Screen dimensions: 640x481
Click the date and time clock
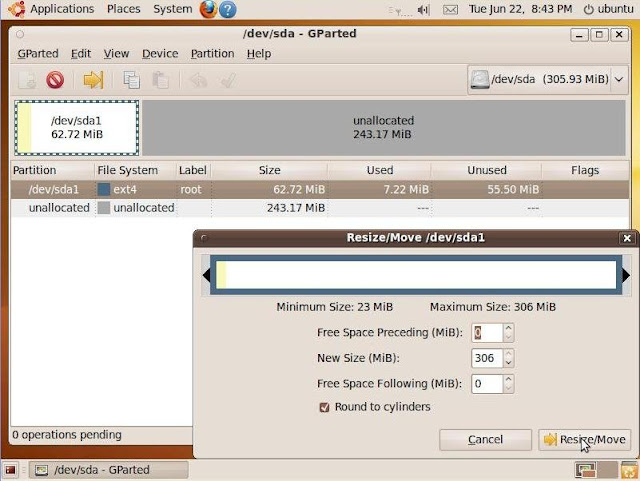520,9
